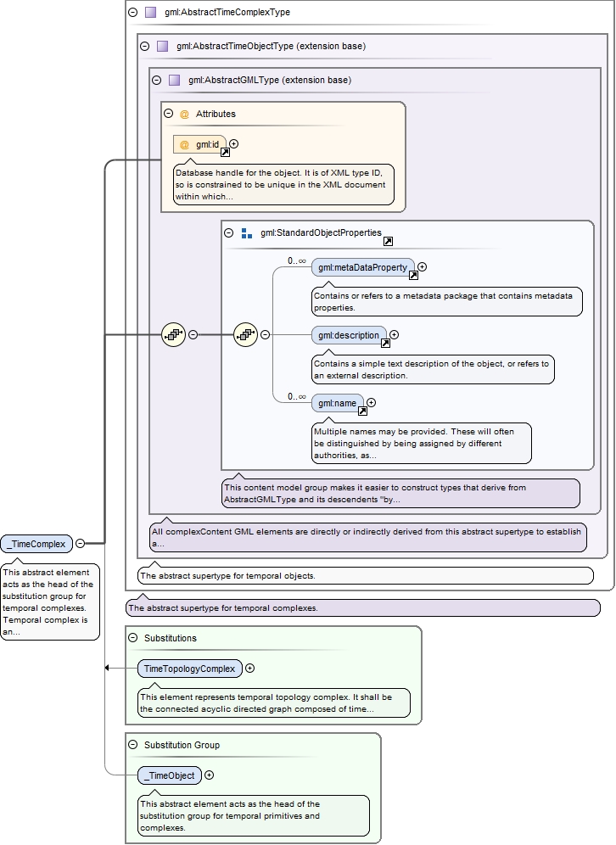Select the gml:name element
Screen dimensions: 616x845
(x=338, y=403)
